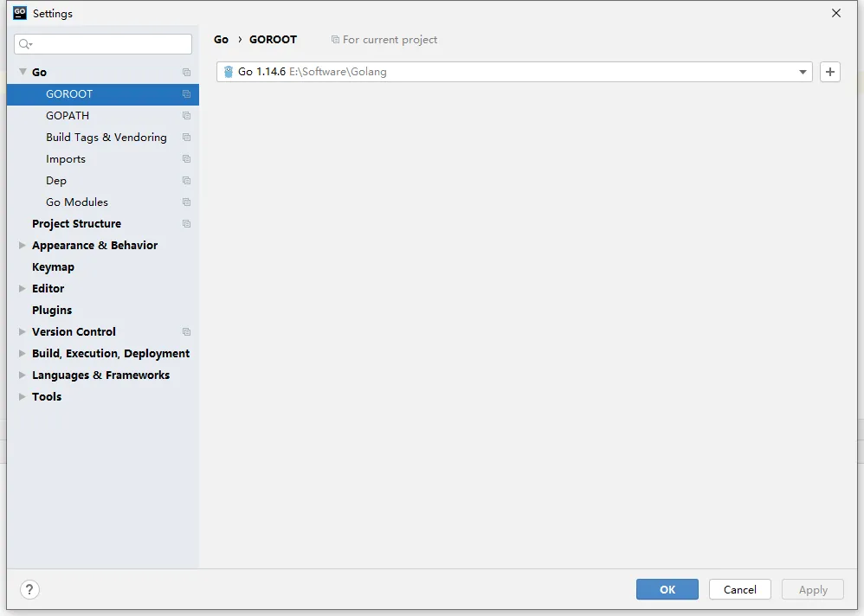Open the GOROOT SDK dropdown
864x616 pixels.
(803, 72)
